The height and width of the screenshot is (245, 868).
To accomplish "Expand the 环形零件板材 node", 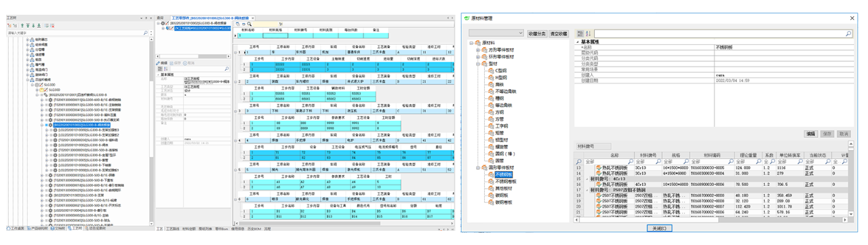I will tap(478, 57).
